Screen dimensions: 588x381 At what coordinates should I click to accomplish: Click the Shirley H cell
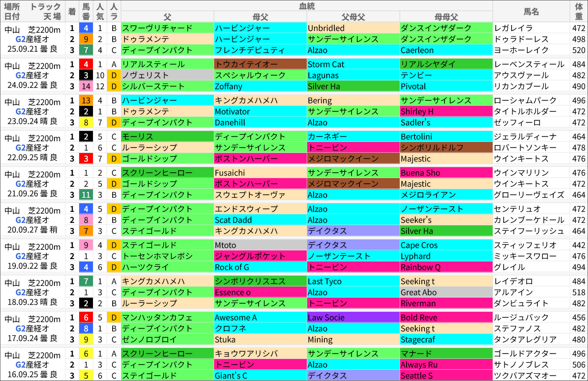coord(446,112)
